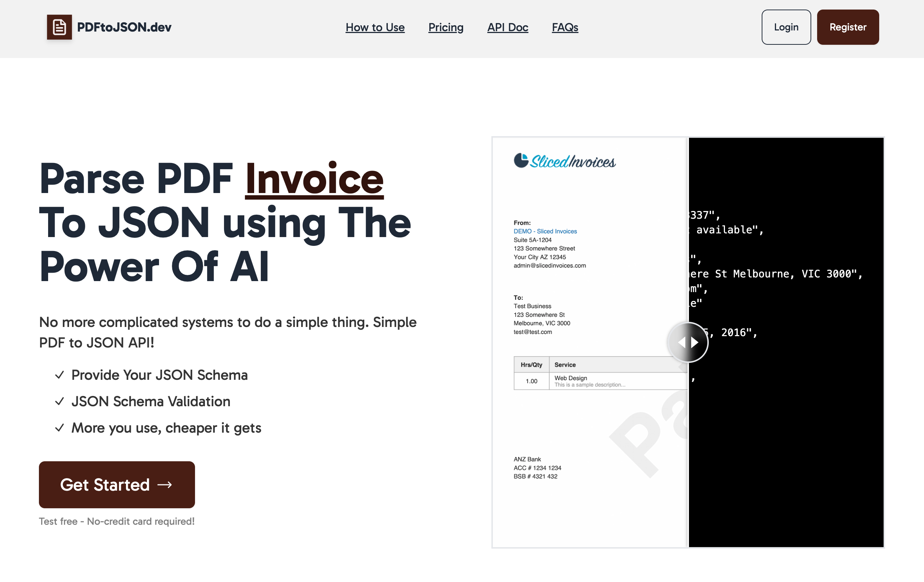Click the DEMO - Sliced Invoices link
The image size is (924, 582).
click(x=545, y=231)
